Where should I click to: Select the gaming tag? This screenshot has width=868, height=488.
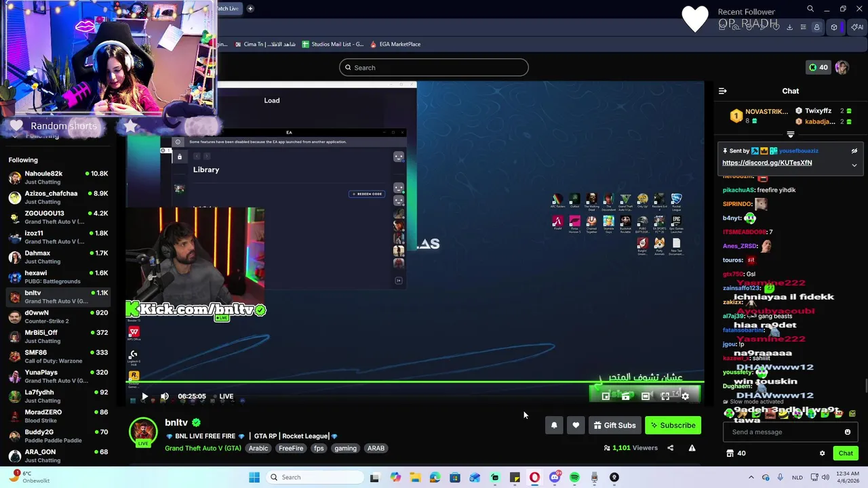[345, 448]
